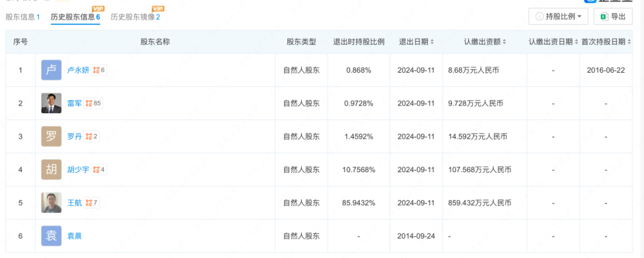The height and width of the screenshot is (258, 644).
Task: Open 雷军's profile photo thumbnail
Action: [51, 104]
